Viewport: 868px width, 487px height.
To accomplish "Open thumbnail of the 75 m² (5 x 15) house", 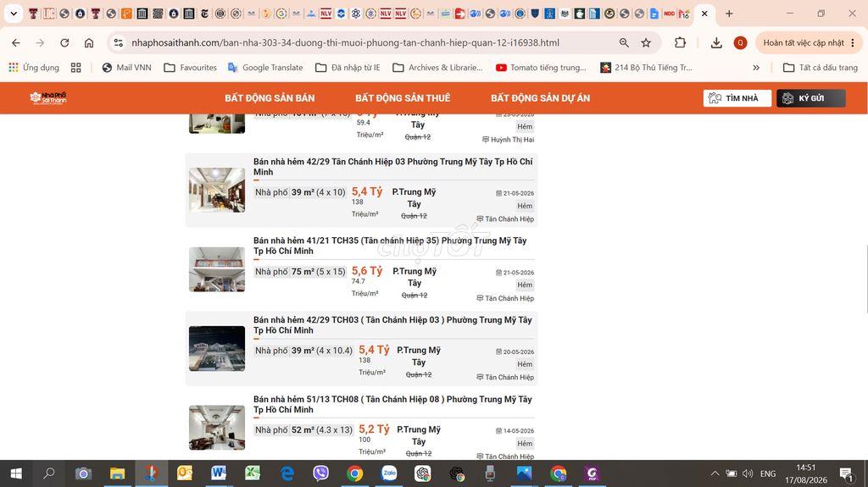I will (217, 269).
